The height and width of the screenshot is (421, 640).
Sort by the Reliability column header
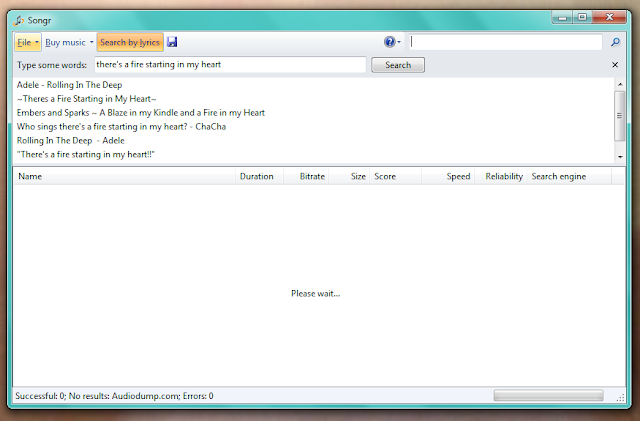(x=501, y=176)
